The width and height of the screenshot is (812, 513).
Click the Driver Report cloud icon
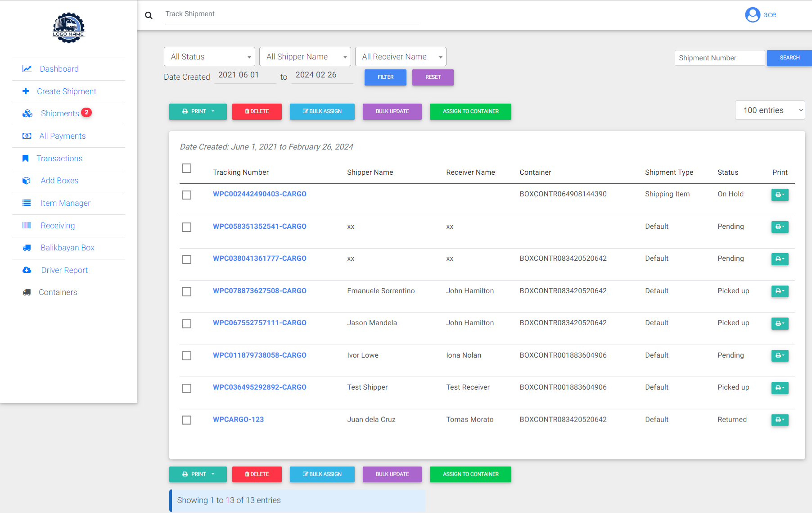tap(27, 270)
